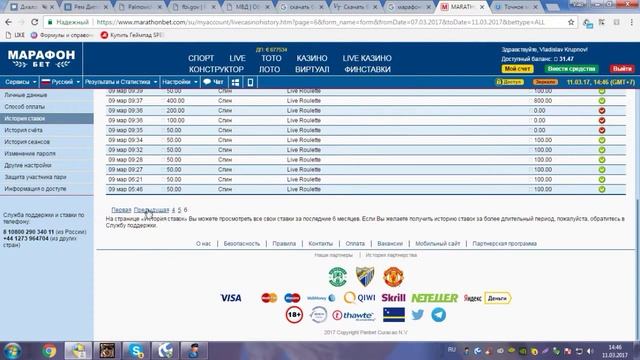Open the Контакты footer link
Image resolution: width=640 pixels, height=360 pixels.
320,244
